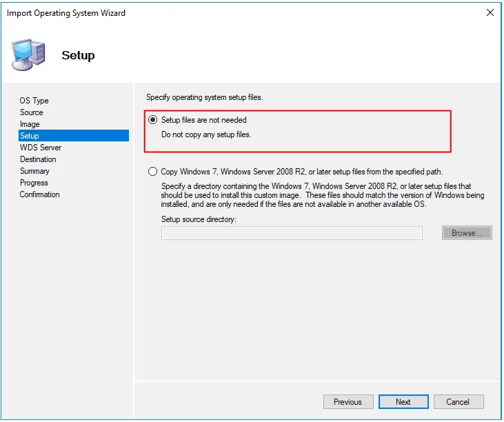Open the Progress wizard step

(34, 183)
